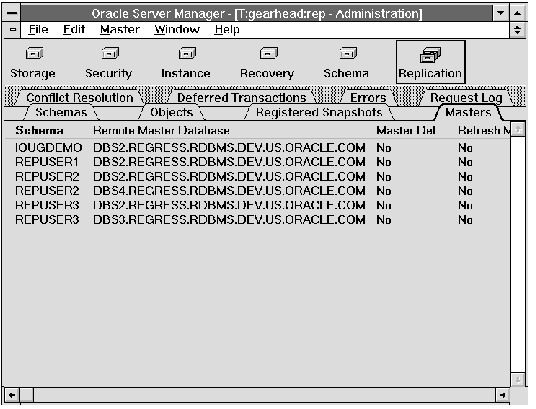Select REPUSER3 row's DBS3.REGRESS master database

click(x=229, y=219)
